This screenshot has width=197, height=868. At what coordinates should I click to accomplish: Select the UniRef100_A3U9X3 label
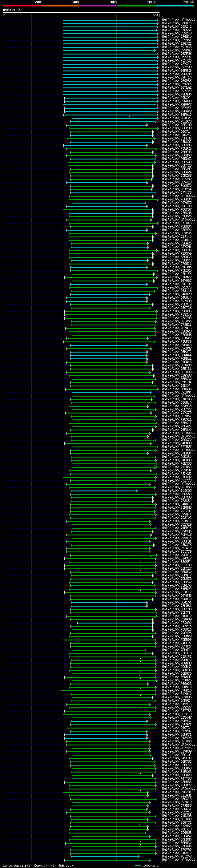(x=177, y=149)
